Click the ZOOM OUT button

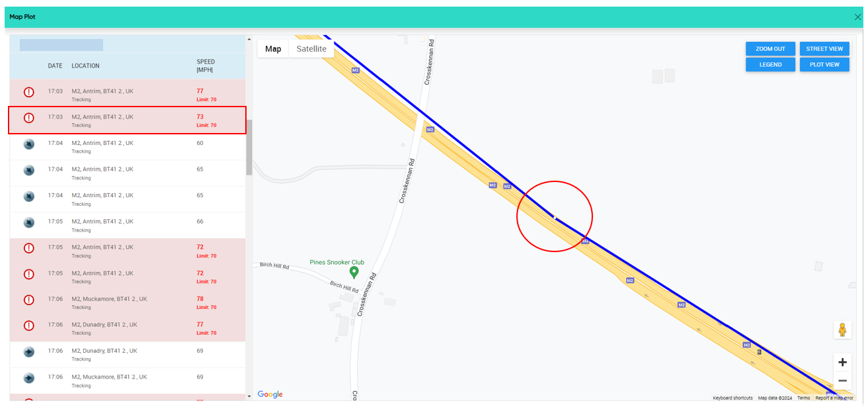[x=771, y=49]
